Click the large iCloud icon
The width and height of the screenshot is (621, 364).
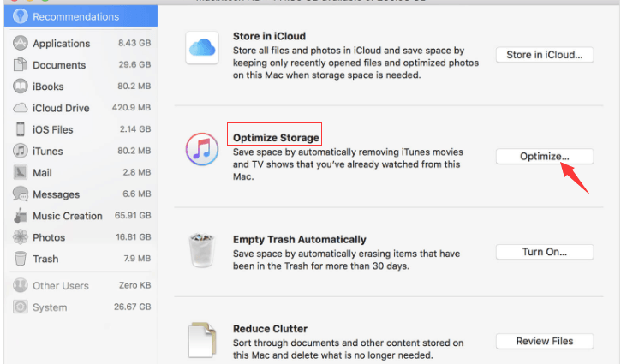[202, 48]
